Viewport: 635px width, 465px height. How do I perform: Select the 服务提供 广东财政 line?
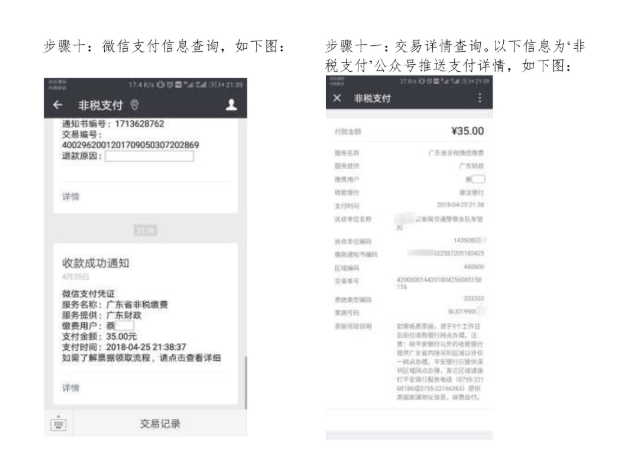pos(102,315)
